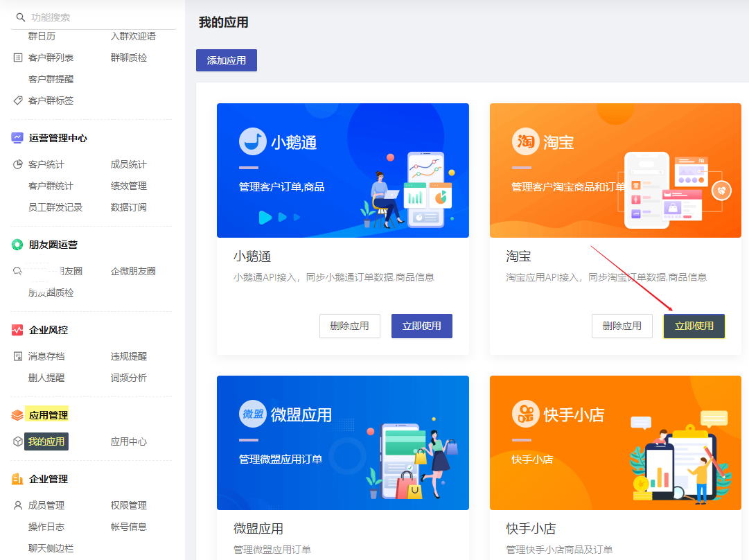Image resolution: width=749 pixels, height=560 pixels.
Task: Click the red 企业风控 pulse icon
Action: pyautogui.click(x=17, y=330)
